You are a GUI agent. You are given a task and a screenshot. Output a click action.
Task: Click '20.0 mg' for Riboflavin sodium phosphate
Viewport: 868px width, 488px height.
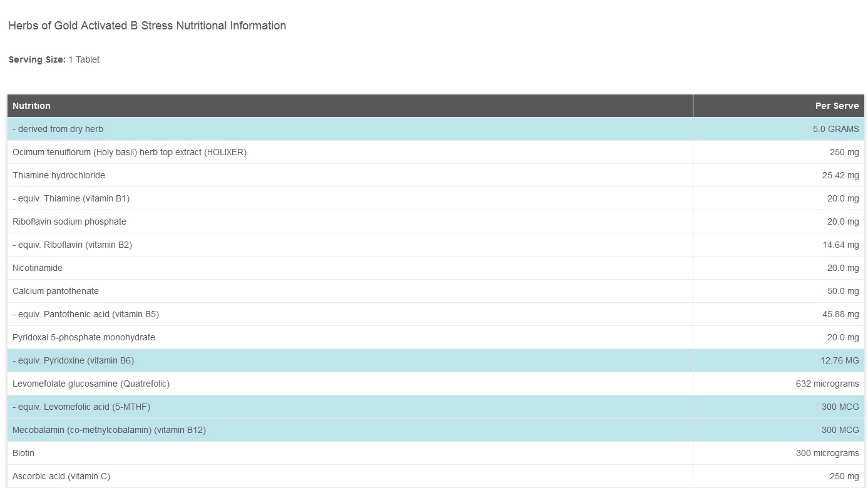tap(843, 221)
